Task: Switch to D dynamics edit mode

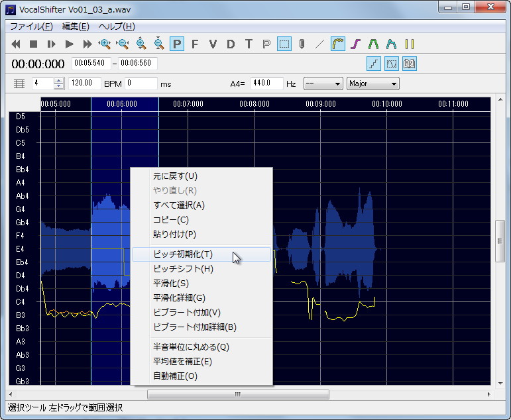Action: click(231, 44)
